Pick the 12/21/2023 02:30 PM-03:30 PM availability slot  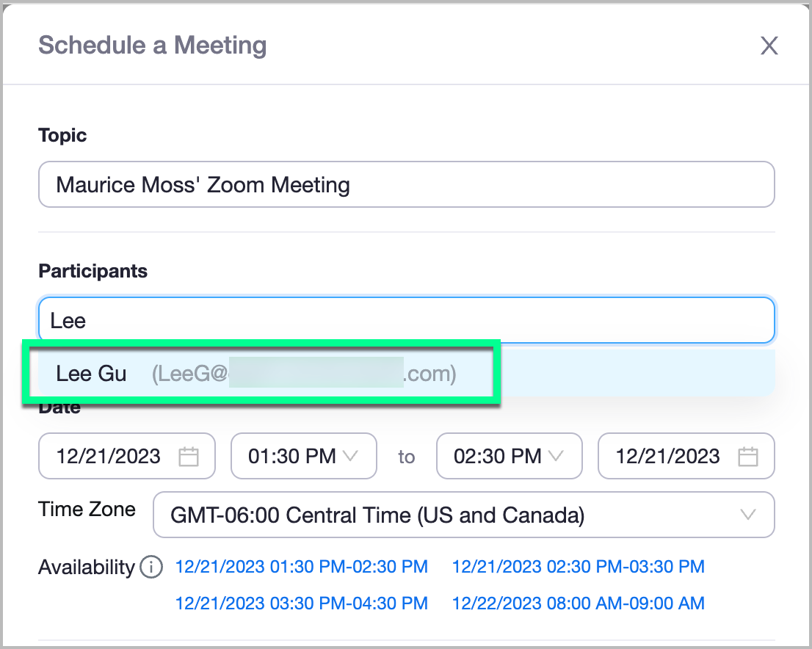578,567
